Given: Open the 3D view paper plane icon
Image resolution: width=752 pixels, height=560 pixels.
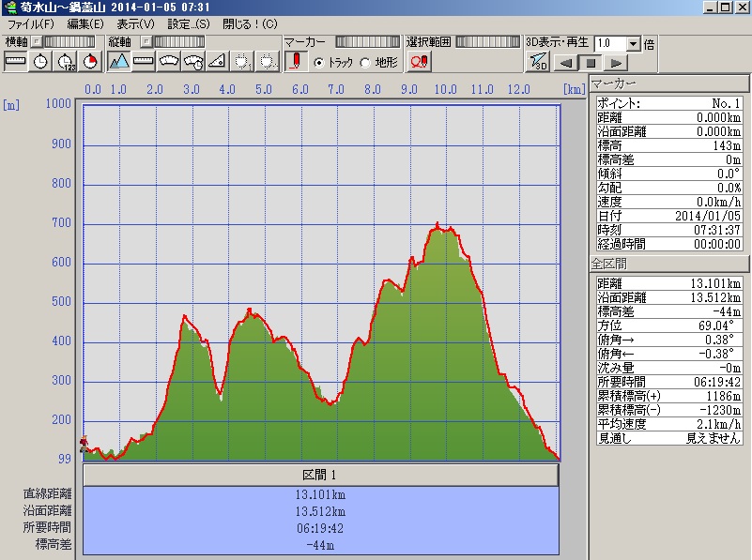Looking at the screenshot, I should coord(539,62).
